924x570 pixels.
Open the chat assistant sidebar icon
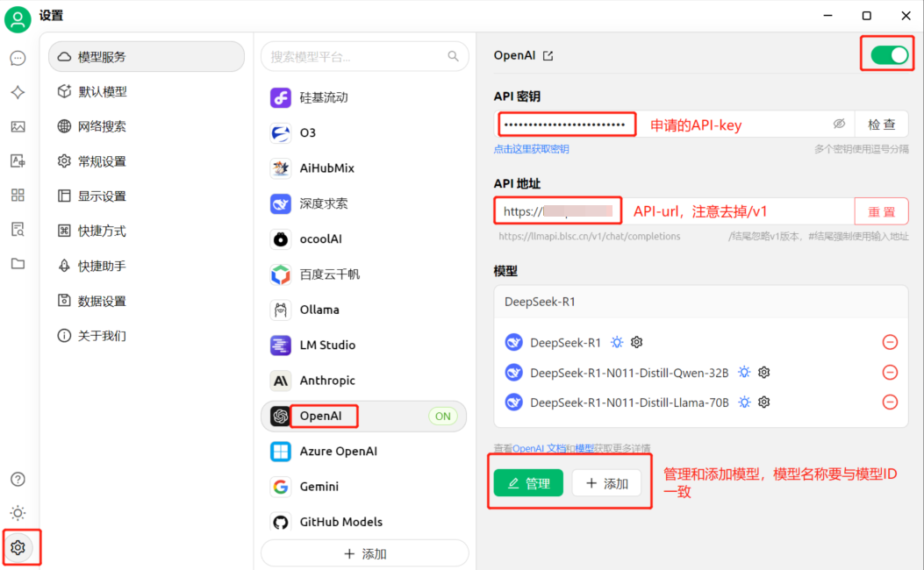point(18,58)
